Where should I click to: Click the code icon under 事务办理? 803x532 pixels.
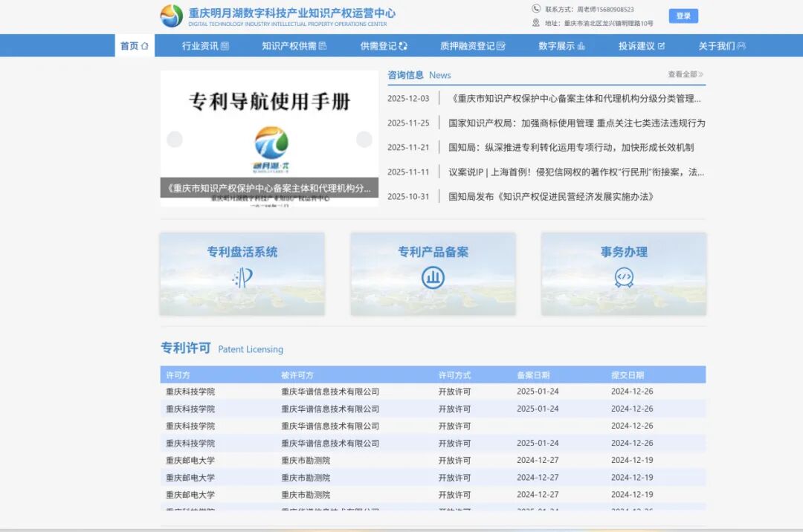click(x=623, y=276)
